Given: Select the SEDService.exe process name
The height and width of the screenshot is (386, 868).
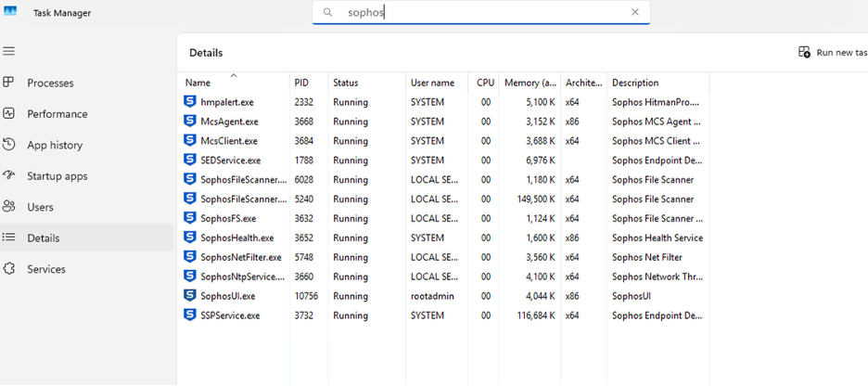Looking at the screenshot, I should (x=230, y=160).
